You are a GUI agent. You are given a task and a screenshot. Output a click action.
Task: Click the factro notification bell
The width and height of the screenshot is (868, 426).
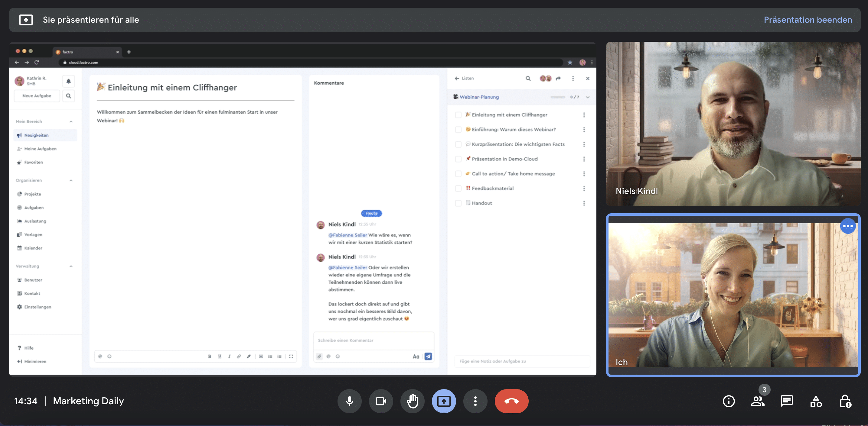point(68,81)
